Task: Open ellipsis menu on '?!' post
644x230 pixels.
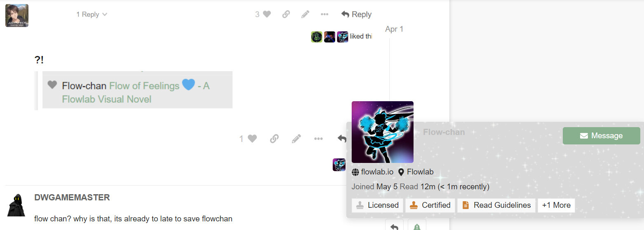Action: pos(318,139)
